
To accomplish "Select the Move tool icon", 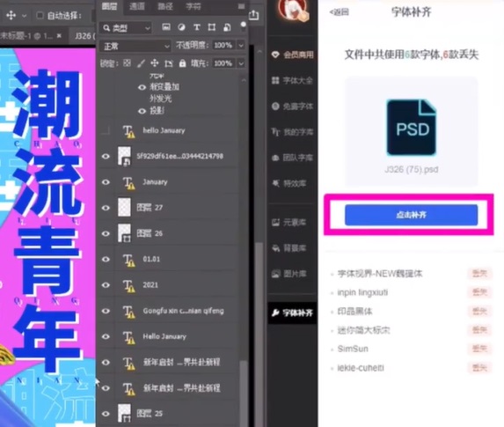I will [11, 15].
